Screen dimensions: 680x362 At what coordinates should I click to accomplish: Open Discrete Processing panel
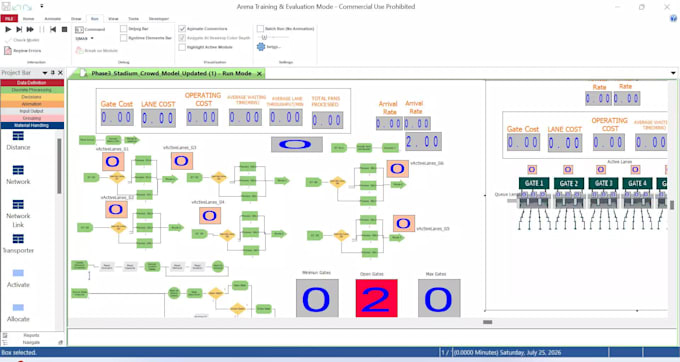32,90
